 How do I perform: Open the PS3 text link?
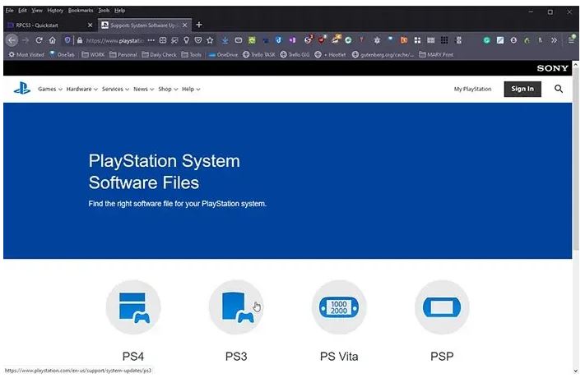pyautogui.click(x=236, y=356)
